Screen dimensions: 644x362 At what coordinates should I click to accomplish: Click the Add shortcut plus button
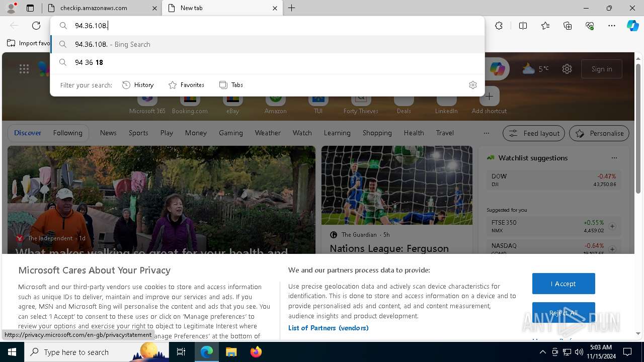489,97
